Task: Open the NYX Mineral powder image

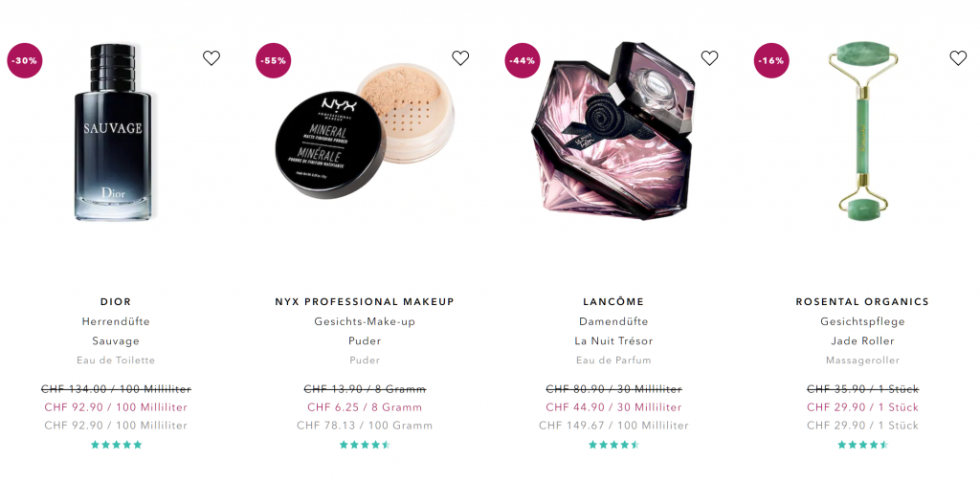Action: [365, 132]
